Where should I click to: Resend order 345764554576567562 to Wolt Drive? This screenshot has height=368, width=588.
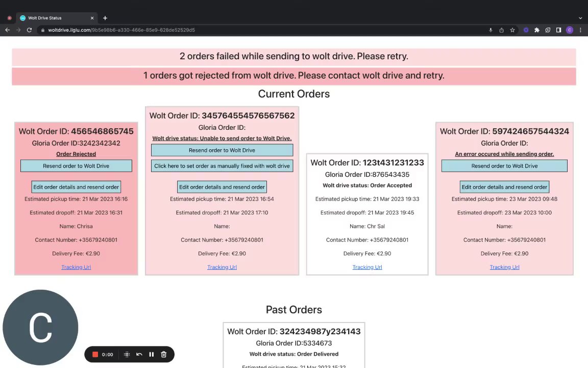(222, 150)
